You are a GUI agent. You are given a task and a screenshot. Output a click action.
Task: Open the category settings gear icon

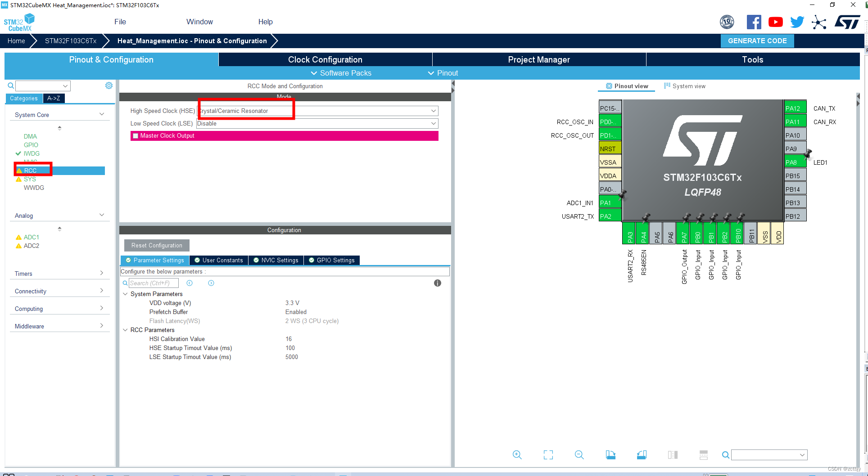pyautogui.click(x=109, y=85)
